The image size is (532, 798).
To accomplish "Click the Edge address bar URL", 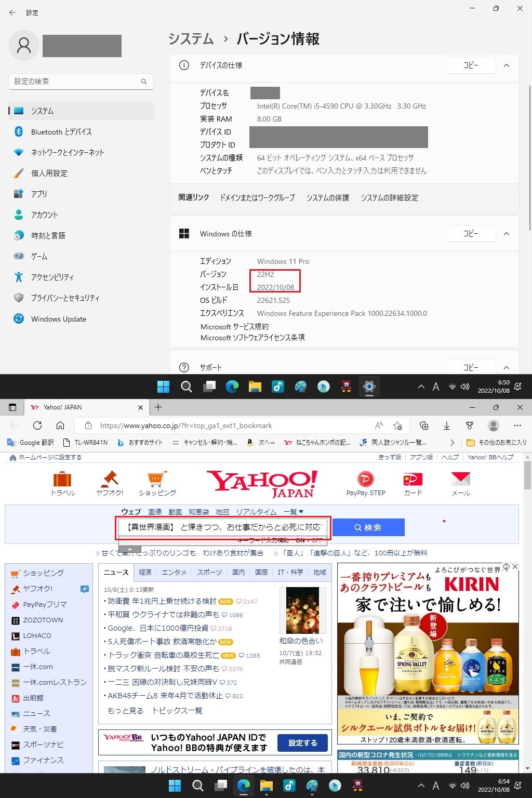I will point(186,425).
